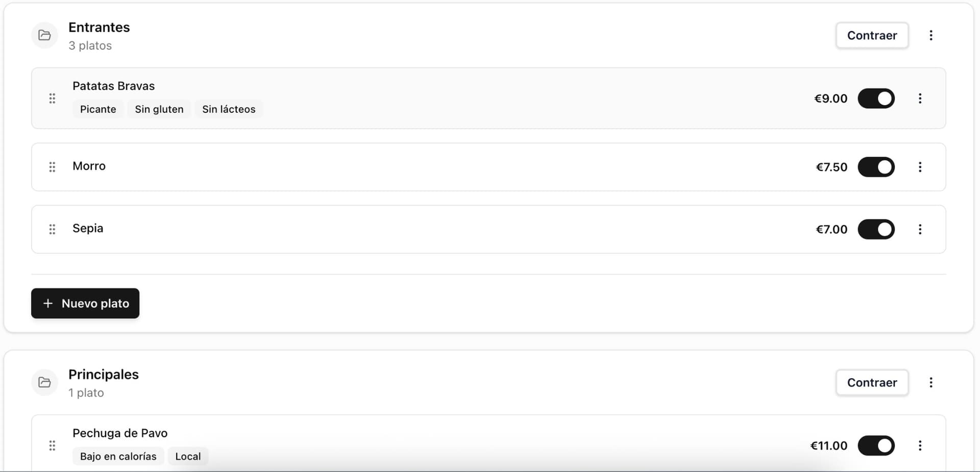The image size is (980, 472).
Task: Open options menu for Entrantes category
Action: [930, 35]
